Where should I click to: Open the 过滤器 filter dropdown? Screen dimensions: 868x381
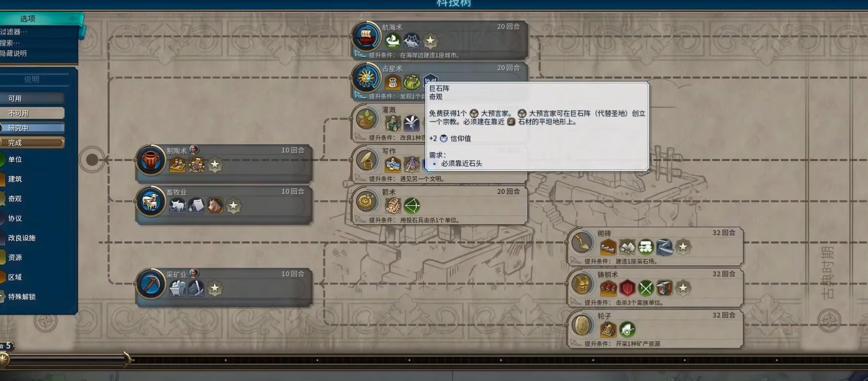tap(14, 32)
